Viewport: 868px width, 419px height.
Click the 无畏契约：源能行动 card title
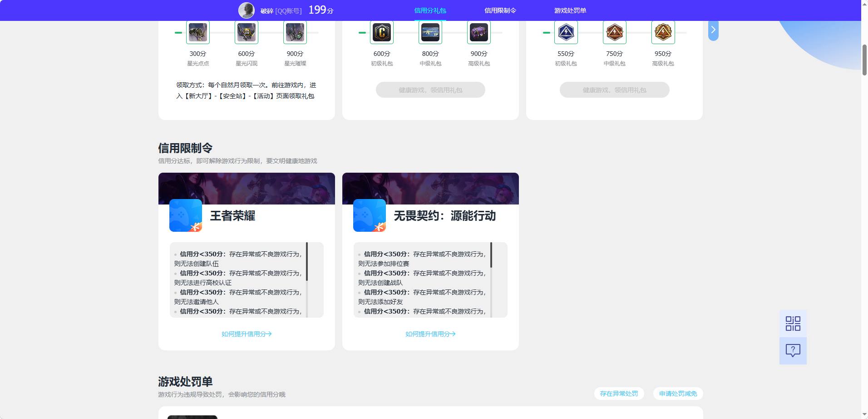445,216
